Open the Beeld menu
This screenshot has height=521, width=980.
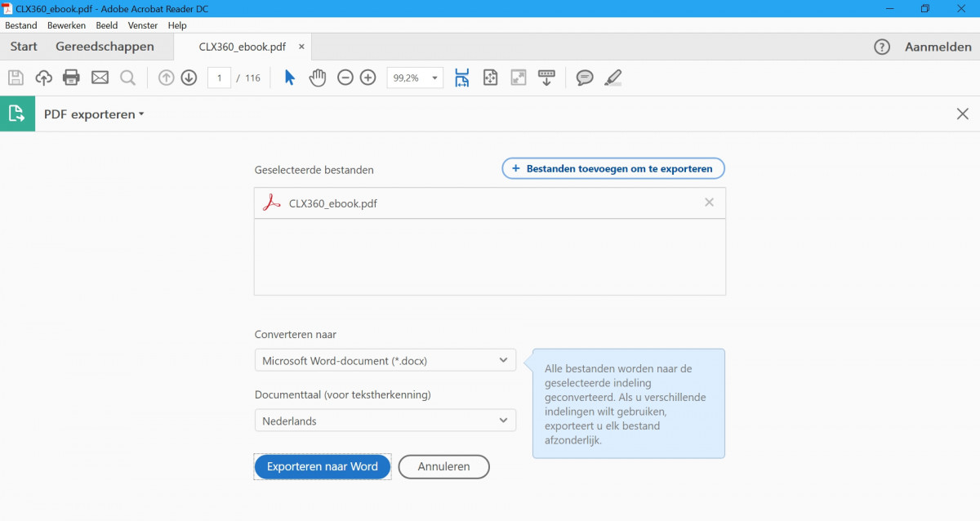click(107, 25)
